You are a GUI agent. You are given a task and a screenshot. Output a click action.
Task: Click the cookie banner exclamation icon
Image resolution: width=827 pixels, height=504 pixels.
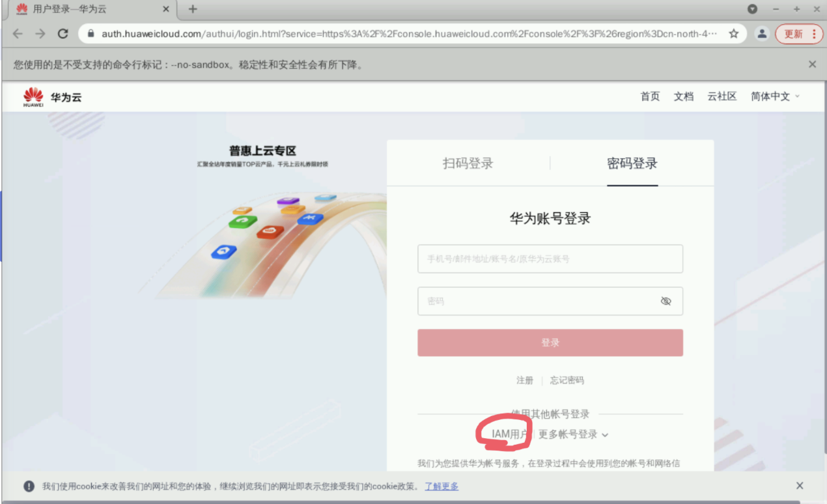29,486
